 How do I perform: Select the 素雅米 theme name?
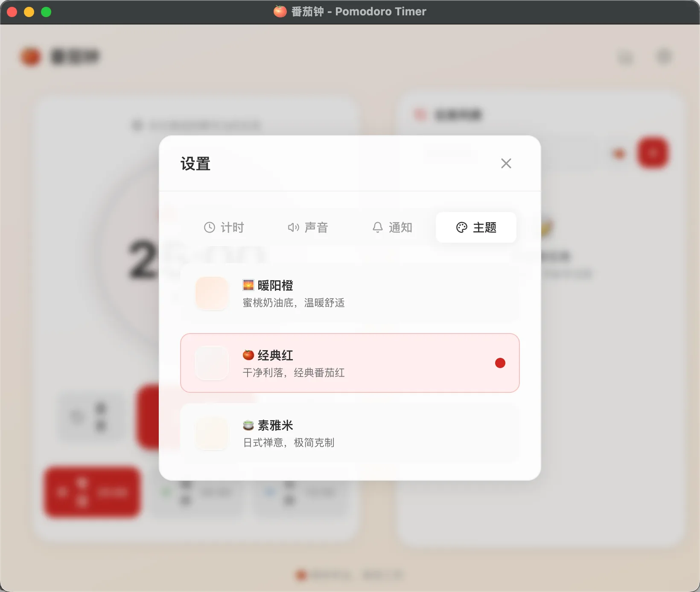pos(275,425)
